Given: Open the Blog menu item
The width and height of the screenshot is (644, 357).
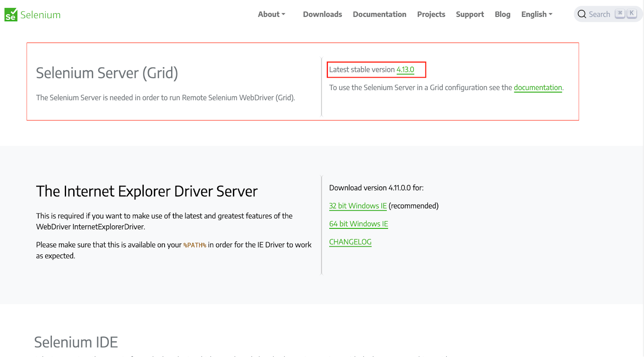Looking at the screenshot, I should tap(502, 14).
